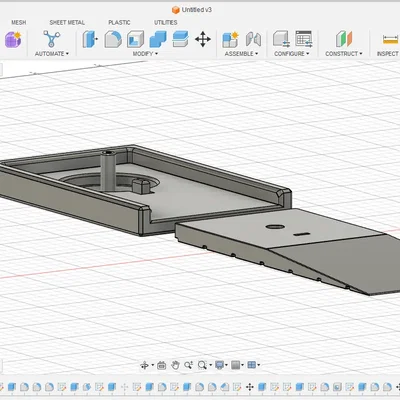The height and width of the screenshot is (400, 400).
Task: Open the Configuration table icon
Action: click(304, 39)
